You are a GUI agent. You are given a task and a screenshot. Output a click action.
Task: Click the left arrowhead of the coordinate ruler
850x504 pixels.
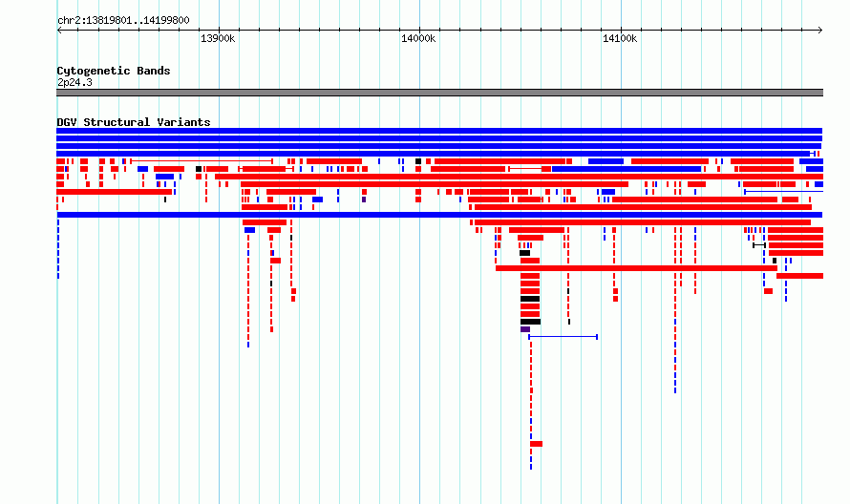point(59,31)
